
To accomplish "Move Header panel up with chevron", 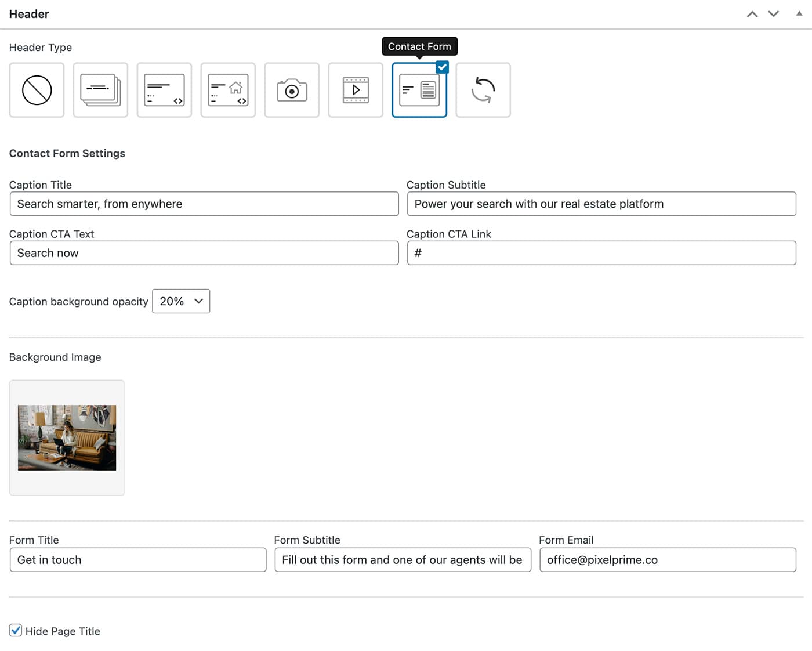I will click(752, 14).
